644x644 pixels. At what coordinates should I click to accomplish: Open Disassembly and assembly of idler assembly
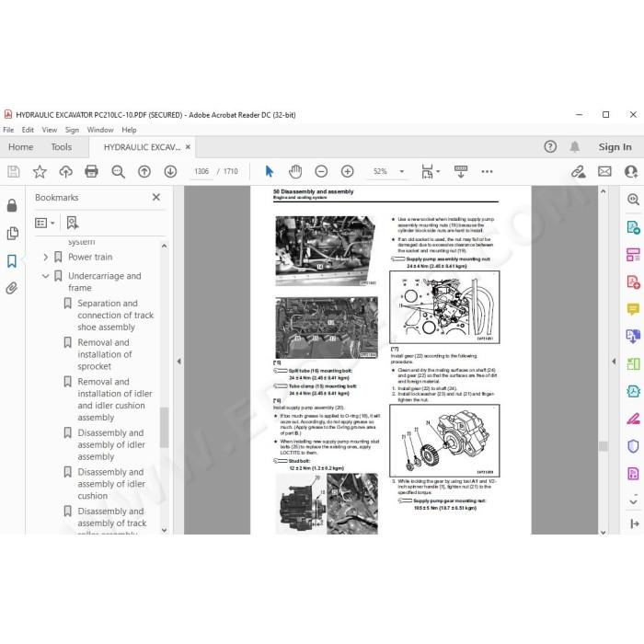[x=111, y=444]
